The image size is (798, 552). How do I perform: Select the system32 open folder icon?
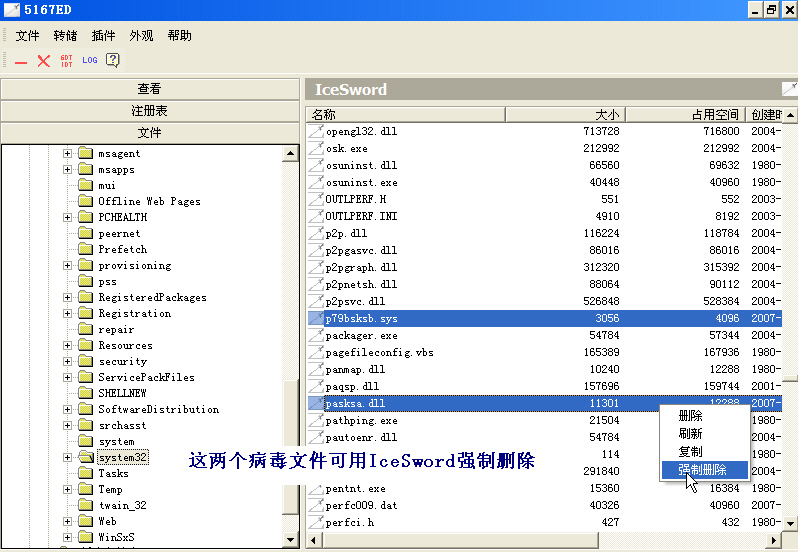[x=86, y=457]
